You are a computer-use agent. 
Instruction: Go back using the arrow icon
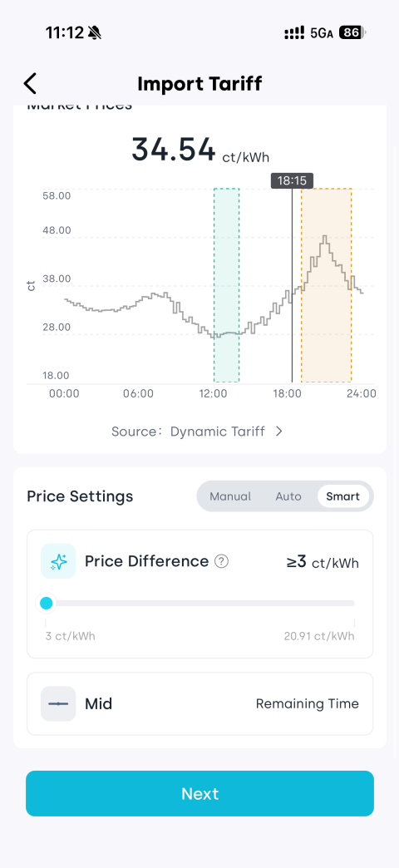click(x=30, y=84)
